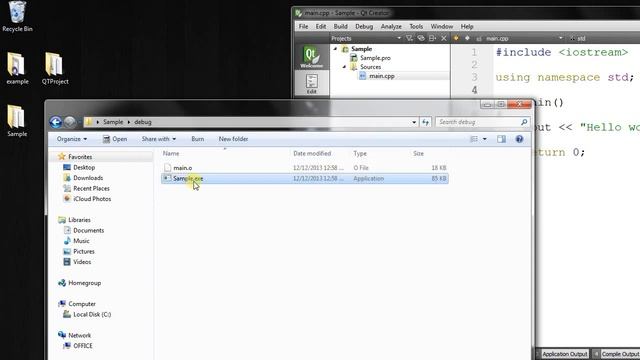This screenshot has height=360, width=640.
Task: Open the Share with dropdown
Action: (x=159, y=139)
